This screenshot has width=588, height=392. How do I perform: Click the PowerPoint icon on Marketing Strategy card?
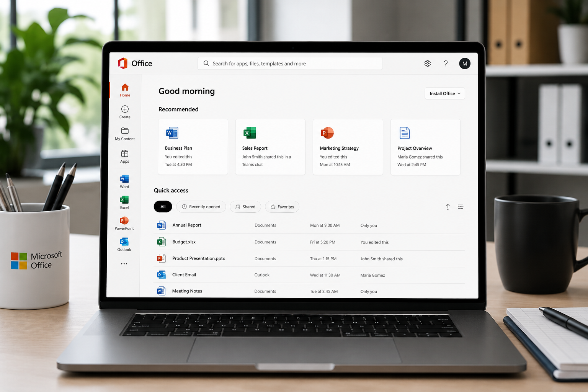[327, 133]
